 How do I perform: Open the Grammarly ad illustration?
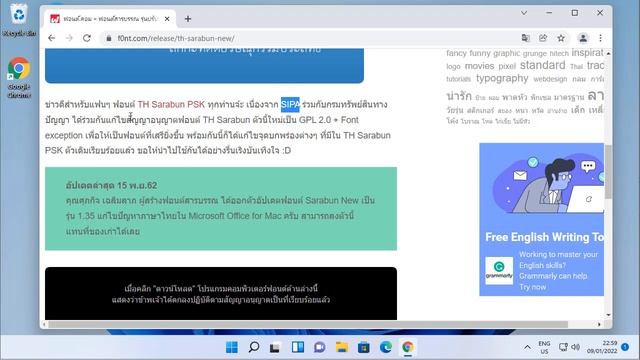click(x=547, y=183)
